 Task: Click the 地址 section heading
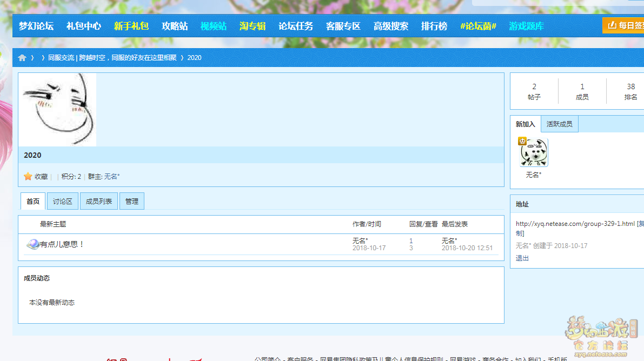click(522, 204)
